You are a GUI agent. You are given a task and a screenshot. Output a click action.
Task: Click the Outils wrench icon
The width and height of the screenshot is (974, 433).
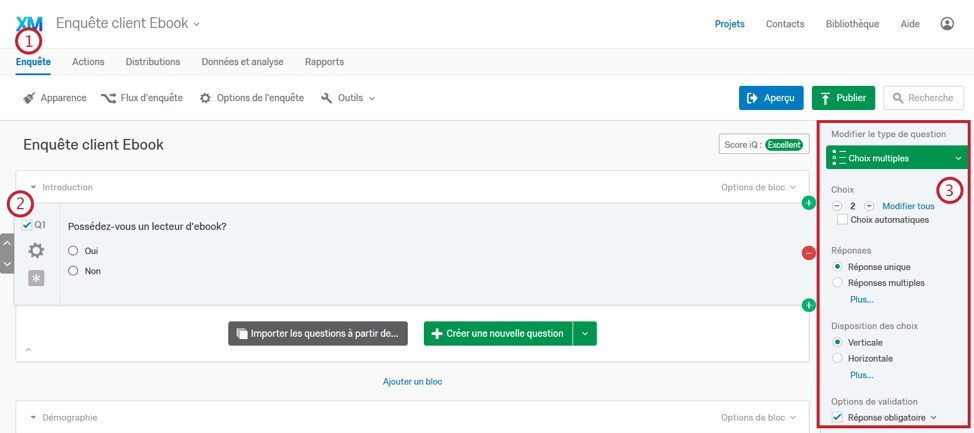tap(327, 98)
